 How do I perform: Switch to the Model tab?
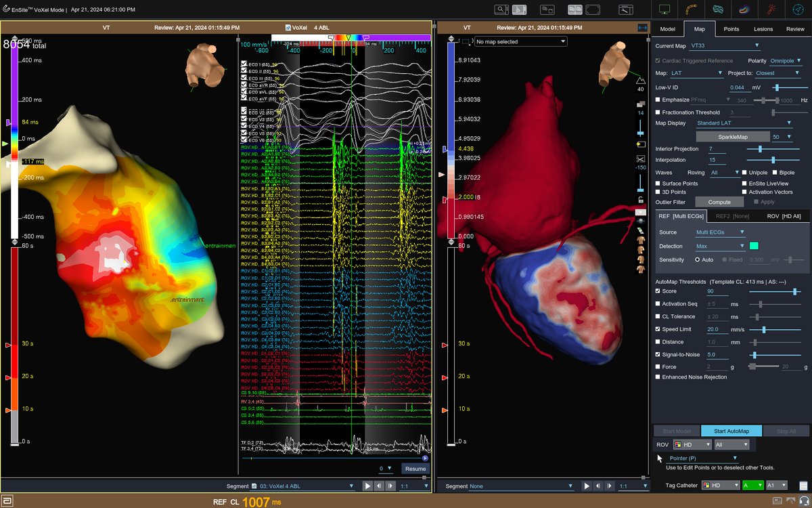(667, 29)
